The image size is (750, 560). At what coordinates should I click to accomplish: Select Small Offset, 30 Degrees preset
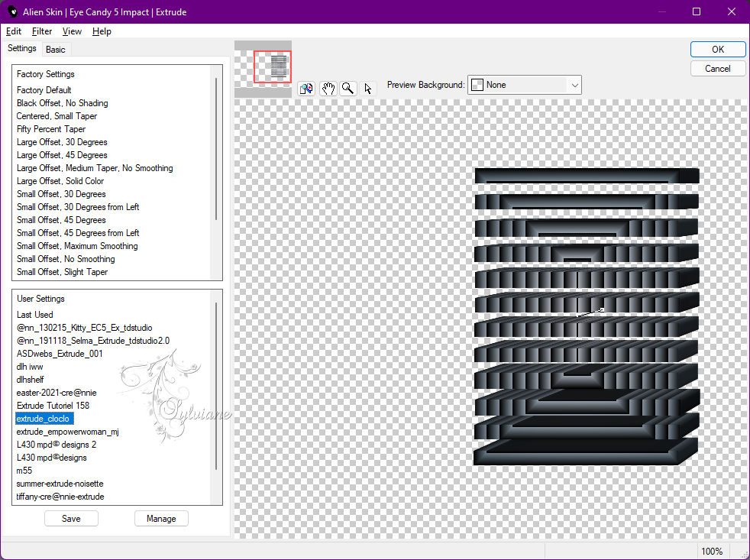[x=61, y=194]
